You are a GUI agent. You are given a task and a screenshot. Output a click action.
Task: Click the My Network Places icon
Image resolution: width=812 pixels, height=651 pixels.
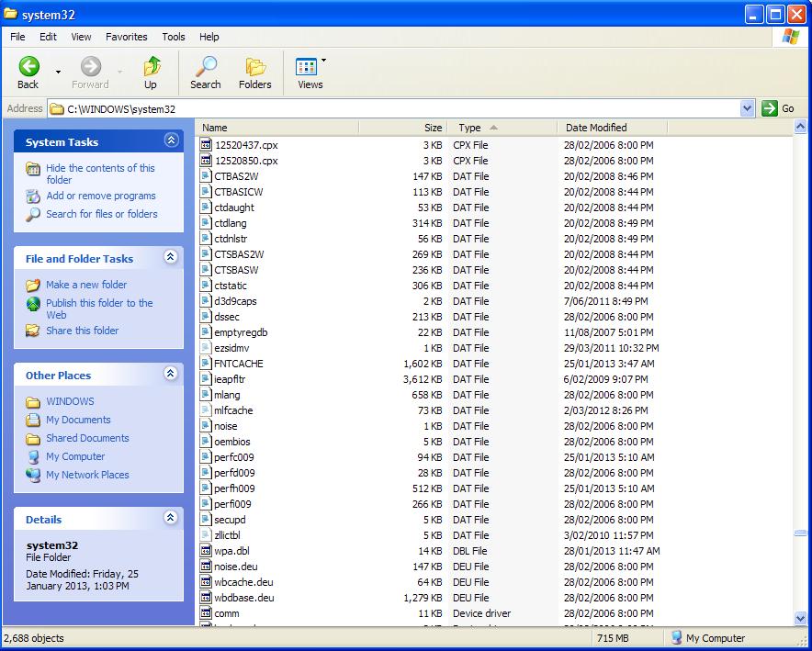pyautogui.click(x=33, y=475)
